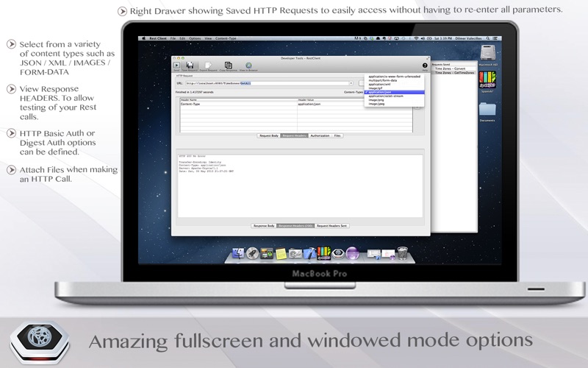Viewport: 588px width, 368px height.
Task: Open the View menu
Action: [x=208, y=38]
